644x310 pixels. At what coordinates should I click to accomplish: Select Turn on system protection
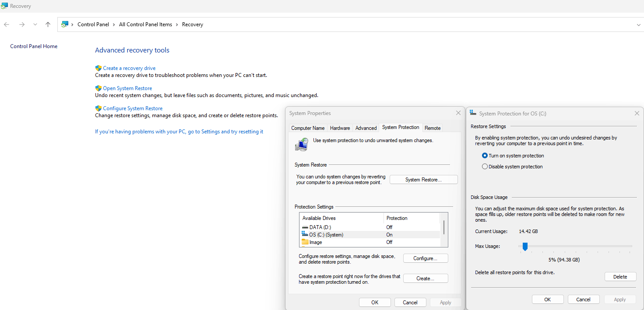[485, 155]
